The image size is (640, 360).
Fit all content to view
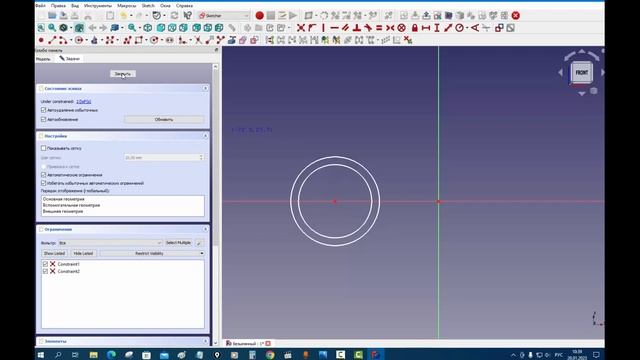click(41, 28)
